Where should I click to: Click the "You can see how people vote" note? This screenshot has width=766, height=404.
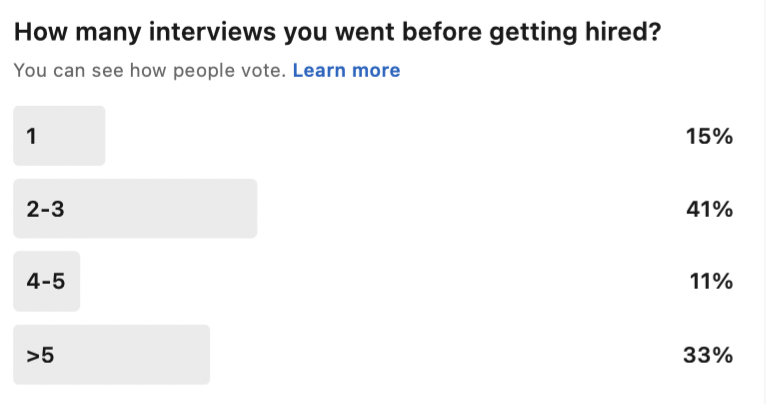coord(149,70)
